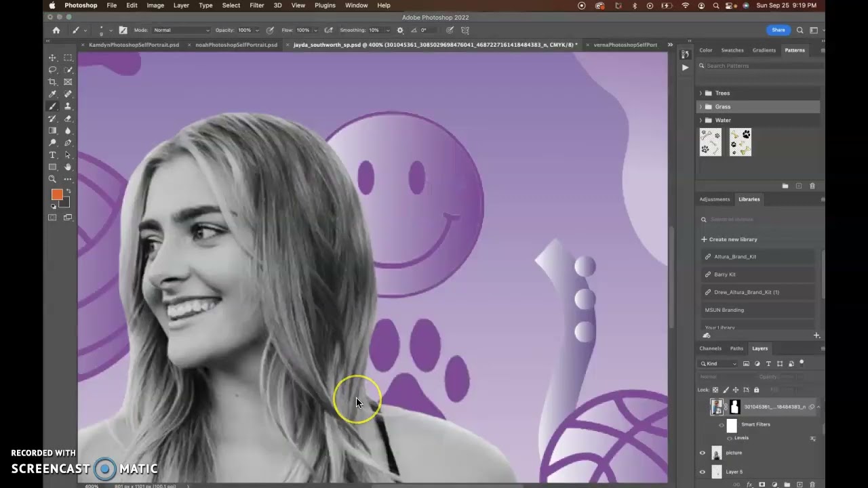This screenshot has height=488, width=868.
Task: Expand the Trees pattern group
Action: coord(701,93)
